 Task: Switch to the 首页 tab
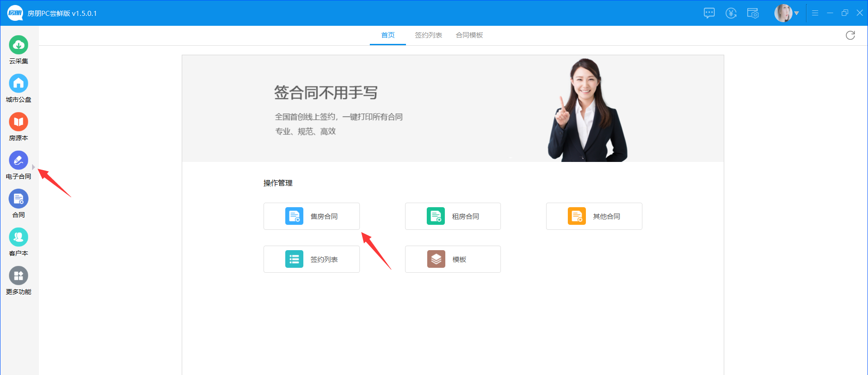tap(388, 35)
